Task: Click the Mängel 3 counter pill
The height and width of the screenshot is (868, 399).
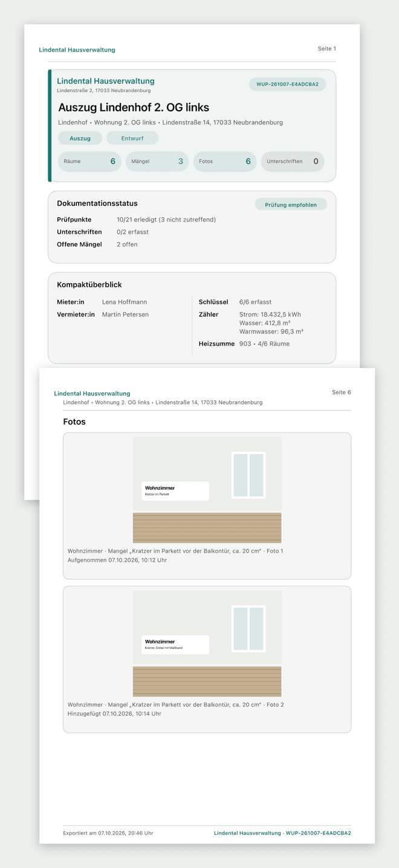Action: point(157,162)
